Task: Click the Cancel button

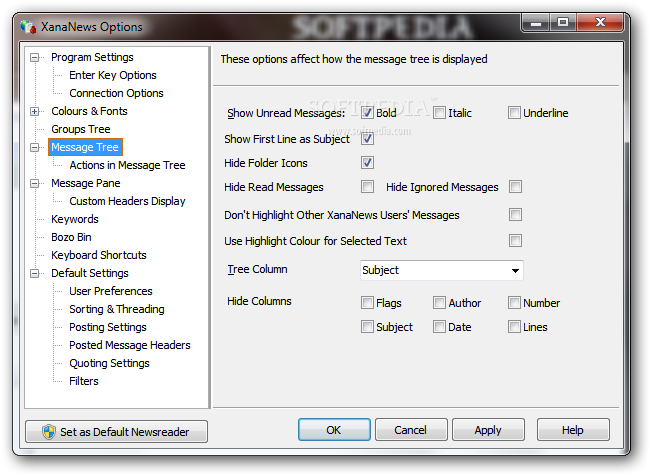Action: (x=411, y=430)
